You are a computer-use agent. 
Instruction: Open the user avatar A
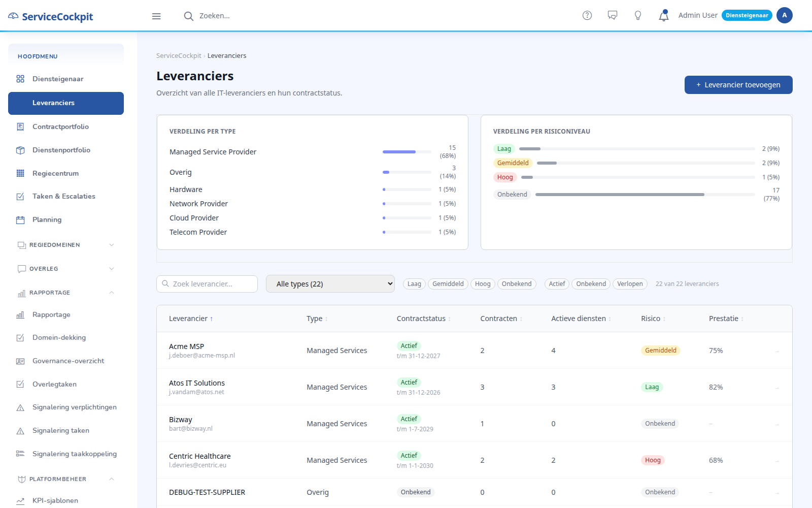(x=784, y=15)
